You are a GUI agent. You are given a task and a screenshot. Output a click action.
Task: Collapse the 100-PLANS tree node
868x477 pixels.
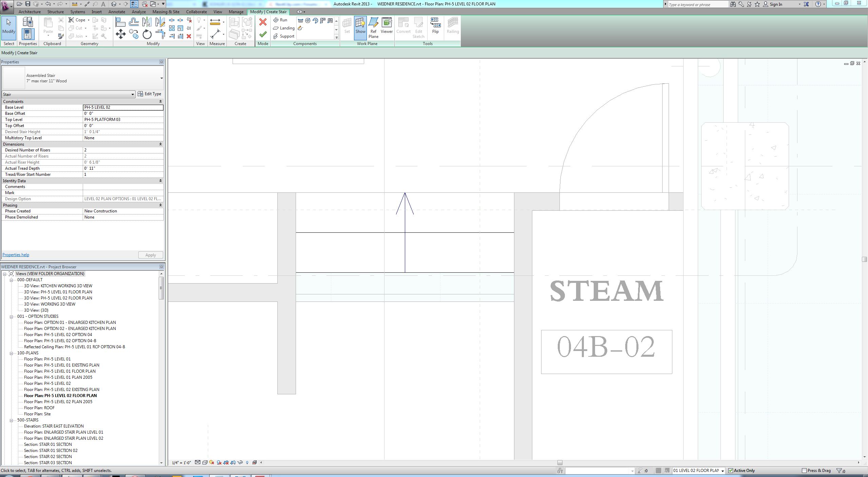(x=11, y=353)
